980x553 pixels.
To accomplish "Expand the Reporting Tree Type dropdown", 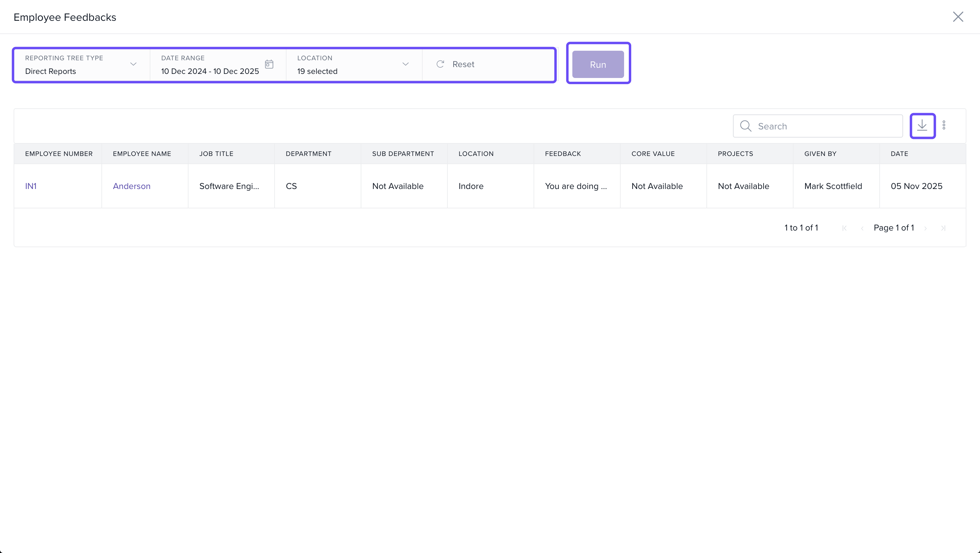I will pyautogui.click(x=133, y=64).
